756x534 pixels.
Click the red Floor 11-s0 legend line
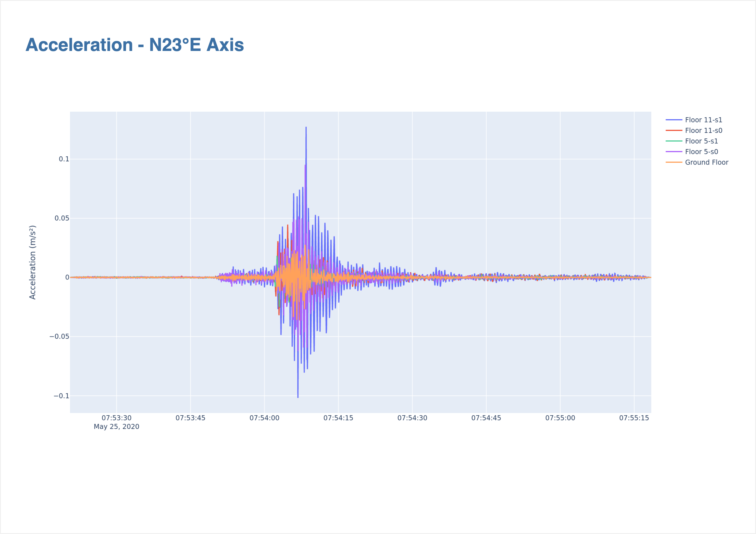[674, 130]
